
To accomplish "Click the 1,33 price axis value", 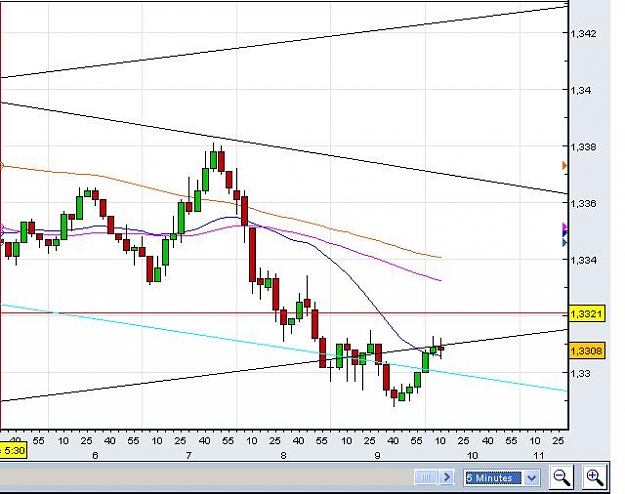I will click(x=580, y=373).
